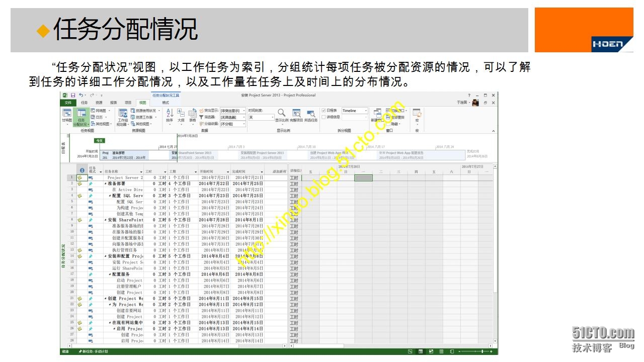
Task: Switch to the 报表 (Report) ribbon tab
Action: 114,102
